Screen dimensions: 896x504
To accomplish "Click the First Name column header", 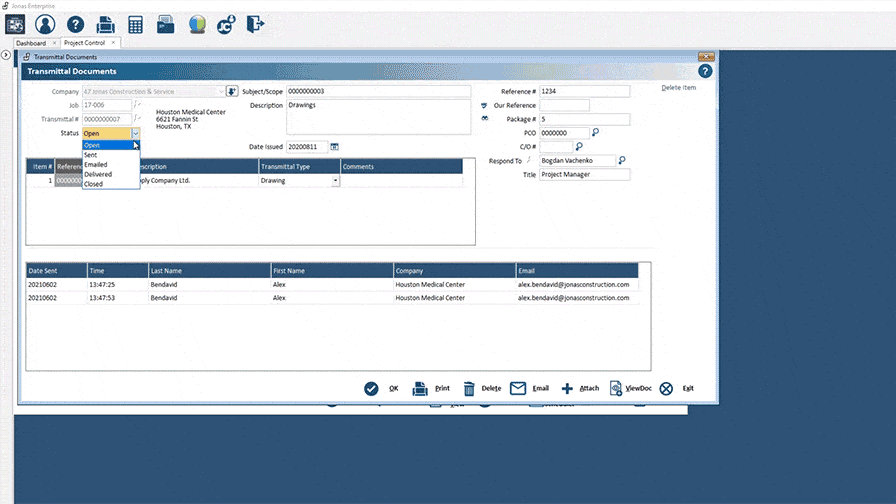I will click(332, 270).
